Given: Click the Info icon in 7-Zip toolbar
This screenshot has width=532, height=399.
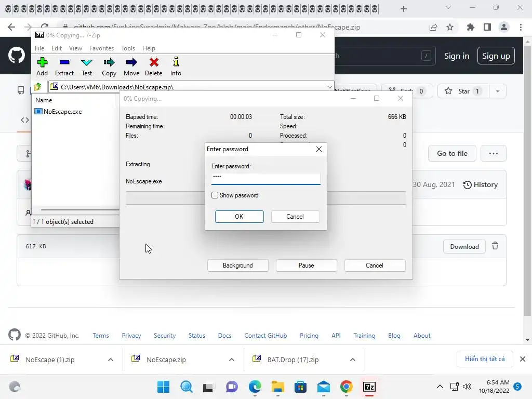Looking at the screenshot, I should [176, 66].
